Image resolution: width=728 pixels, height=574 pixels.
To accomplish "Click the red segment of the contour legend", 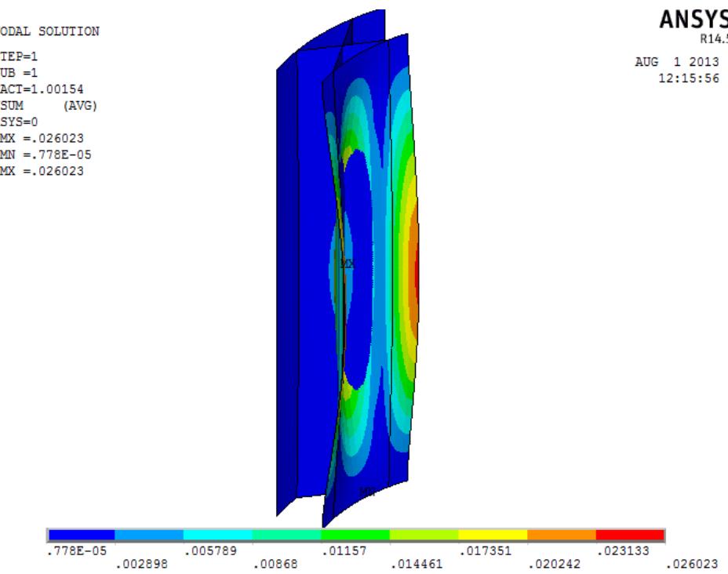I will tap(630, 535).
